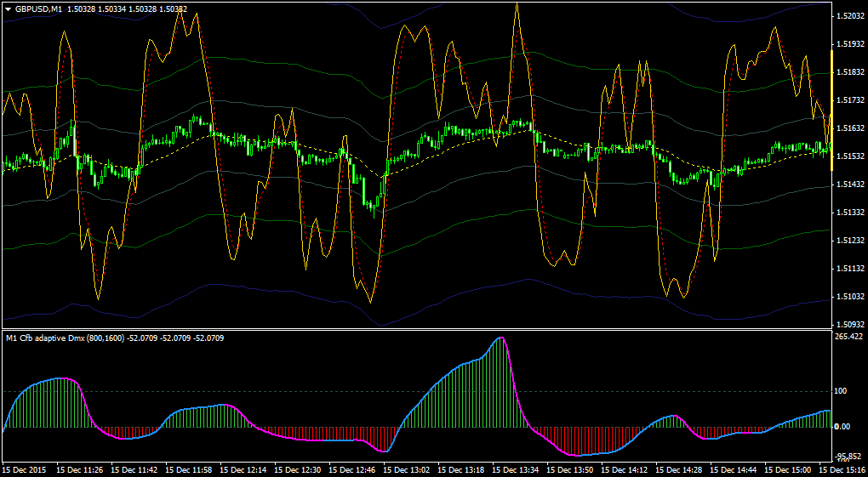868x477 pixels.
Task: Click the 15 Dec 13:18 time label
Action: click(462, 469)
